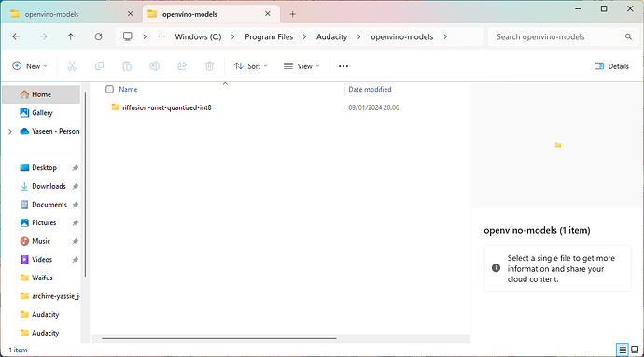
Task: Click the Delete trash can icon
Action: [x=209, y=66]
